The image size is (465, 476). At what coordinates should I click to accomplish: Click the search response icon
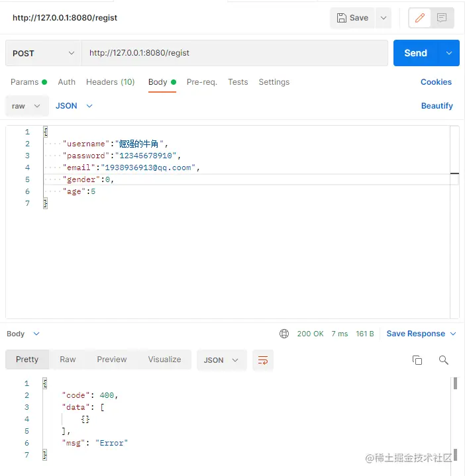tap(443, 360)
